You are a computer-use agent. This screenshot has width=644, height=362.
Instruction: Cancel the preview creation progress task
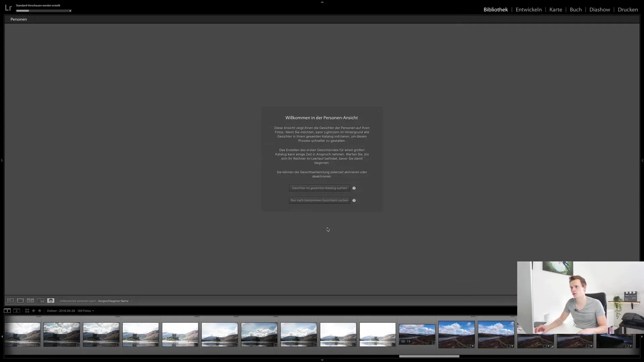(70, 11)
